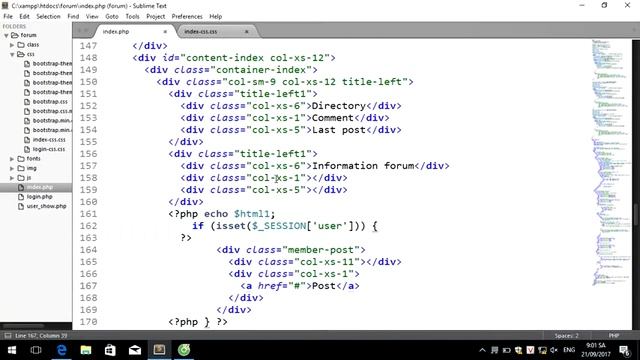Open the Help menu
The height and width of the screenshot is (360, 640).
[216, 16]
